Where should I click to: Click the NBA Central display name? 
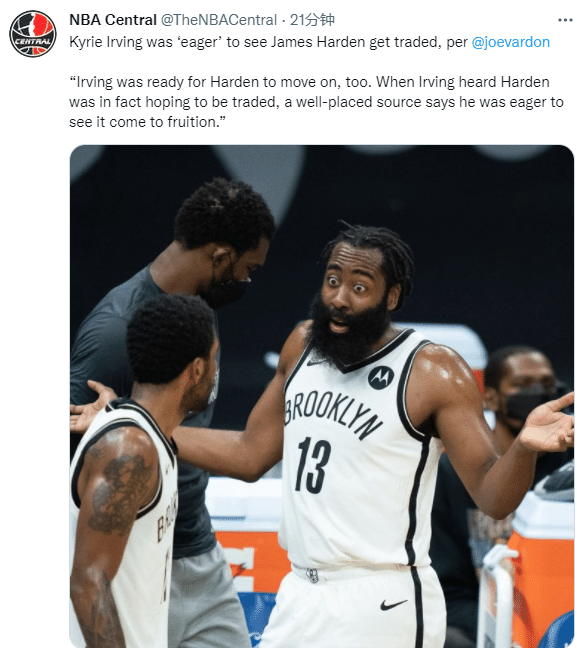click(113, 20)
